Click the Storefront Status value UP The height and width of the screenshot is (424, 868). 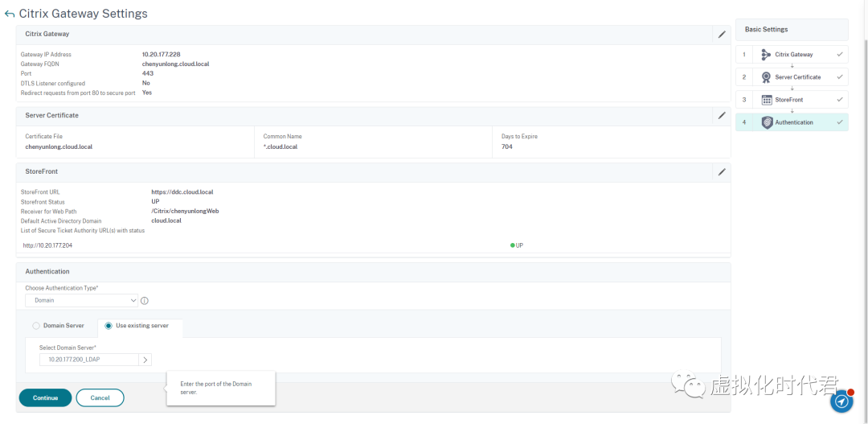(x=156, y=202)
